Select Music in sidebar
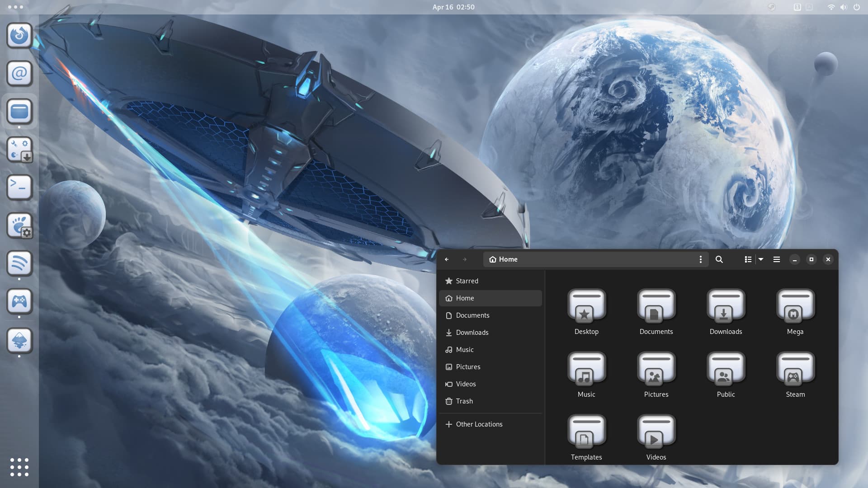The height and width of the screenshot is (488, 868). coord(490,350)
